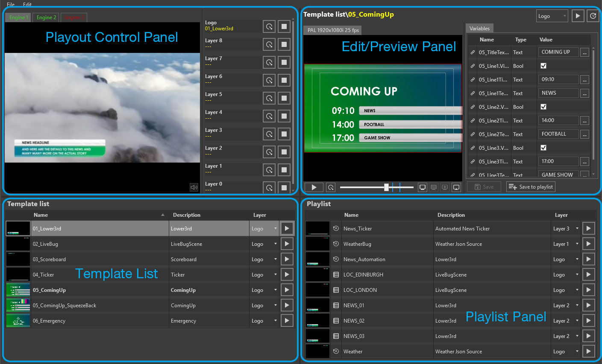Image resolution: width=602 pixels, height=364 pixels.
Task: Click the Save to playlist button
Action: coord(531,186)
